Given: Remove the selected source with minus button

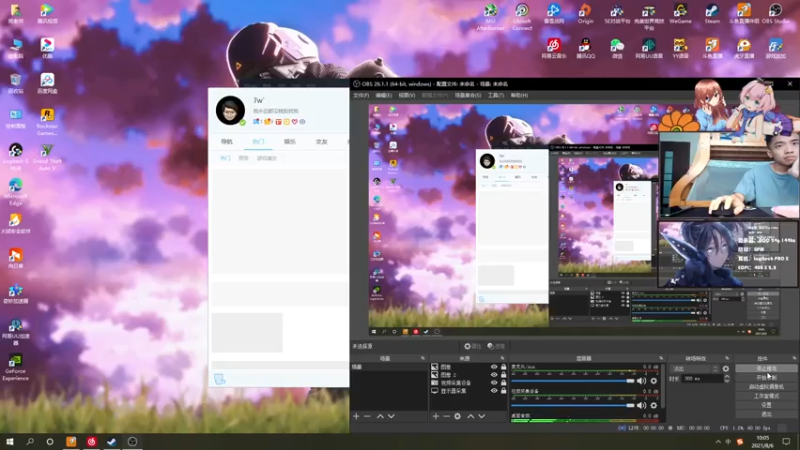Looking at the screenshot, I should 446,416.
